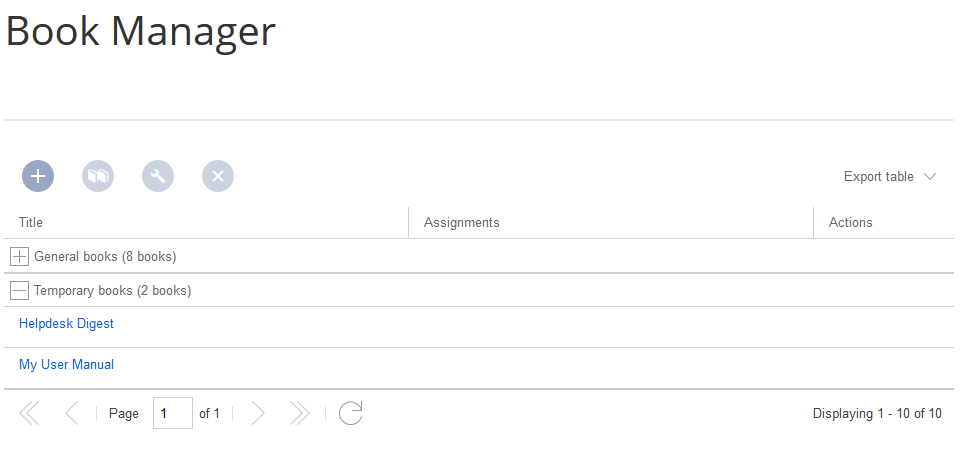Image resolution: width=964 pixels, height=454 pixels.
Task: Click the delete X icon in toolbar
Action: 218,176
